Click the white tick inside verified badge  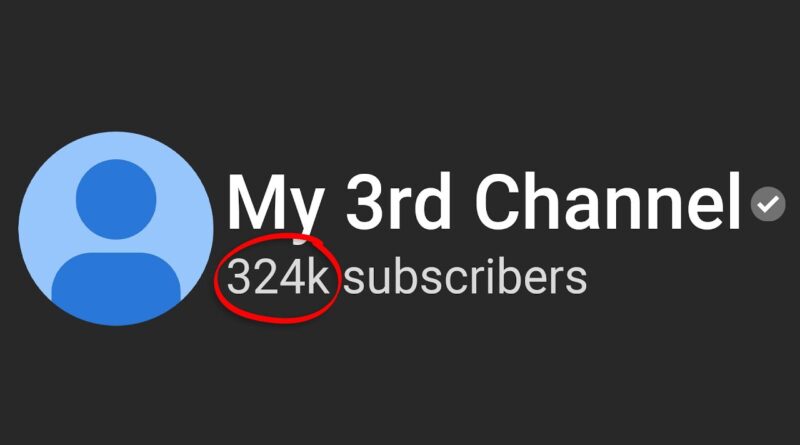pos(768,204)
